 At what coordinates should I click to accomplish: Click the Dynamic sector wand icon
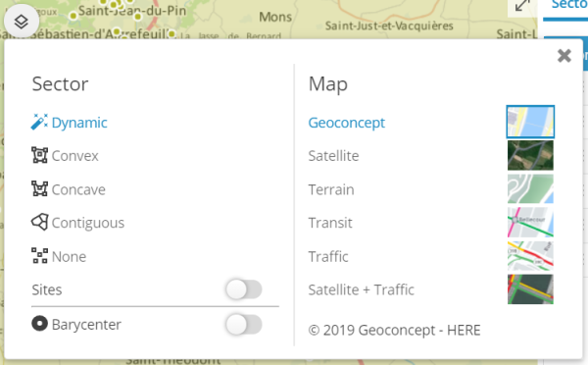tap(39, 122)
